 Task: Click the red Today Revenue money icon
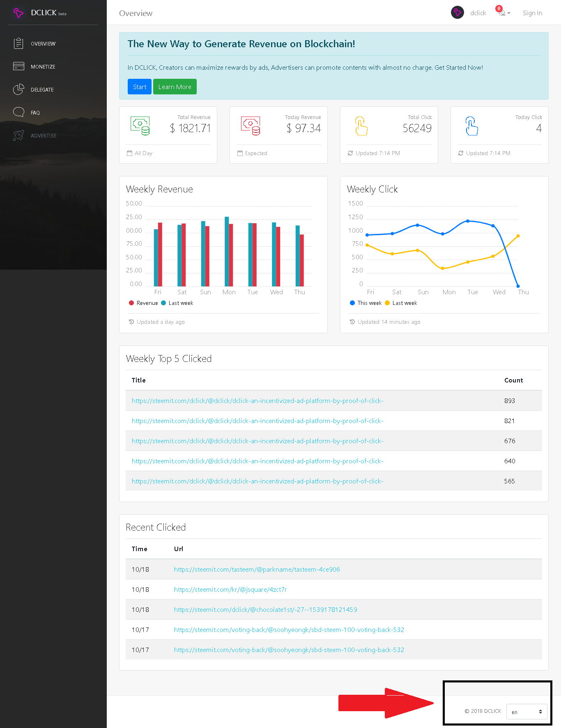(251, 126)
